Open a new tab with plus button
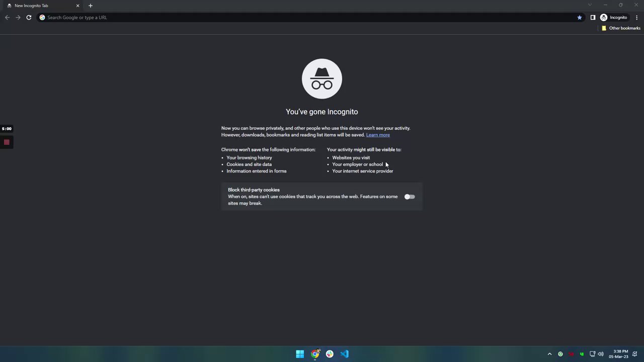Viewport: 644px width, 362px height. click(91, 6)
